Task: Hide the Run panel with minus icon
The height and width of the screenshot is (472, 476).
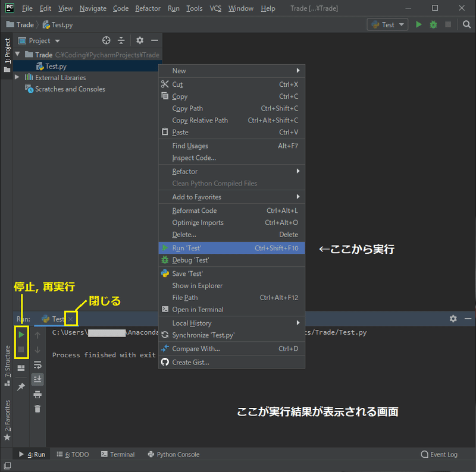Action: pyautogui.click(x=468, y=319)
